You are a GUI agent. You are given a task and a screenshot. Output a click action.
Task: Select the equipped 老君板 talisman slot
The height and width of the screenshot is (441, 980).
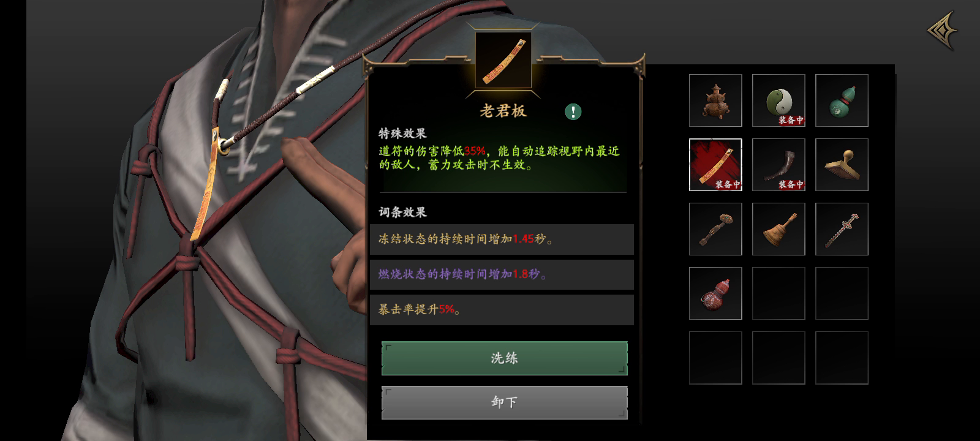[x=715, y=165]
